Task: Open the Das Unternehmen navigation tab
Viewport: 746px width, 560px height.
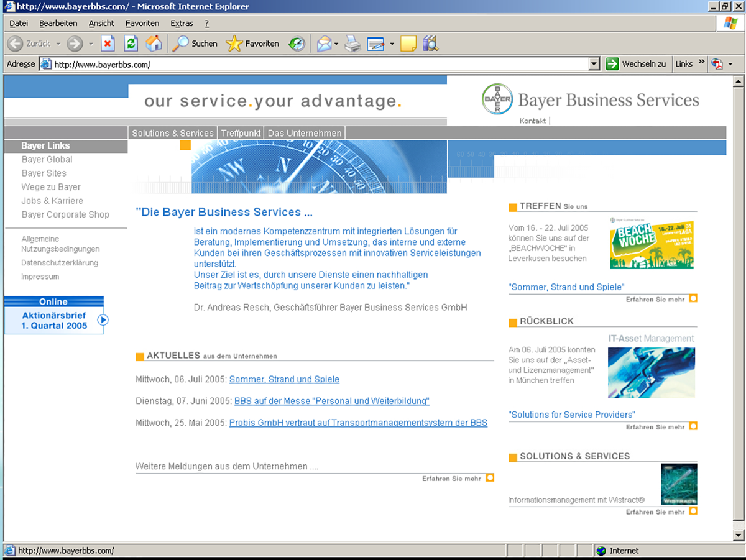Action: pyautogui.click(x=305, y=133)
